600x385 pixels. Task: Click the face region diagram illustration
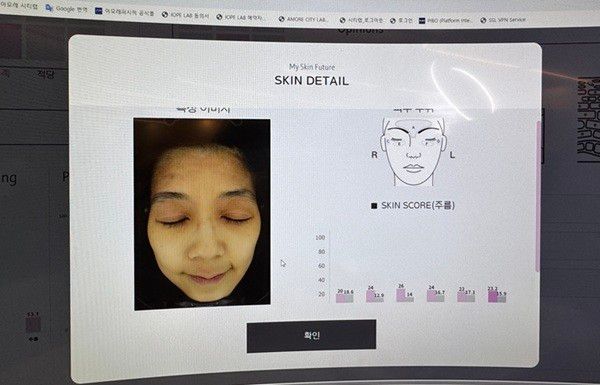(413, 151)
